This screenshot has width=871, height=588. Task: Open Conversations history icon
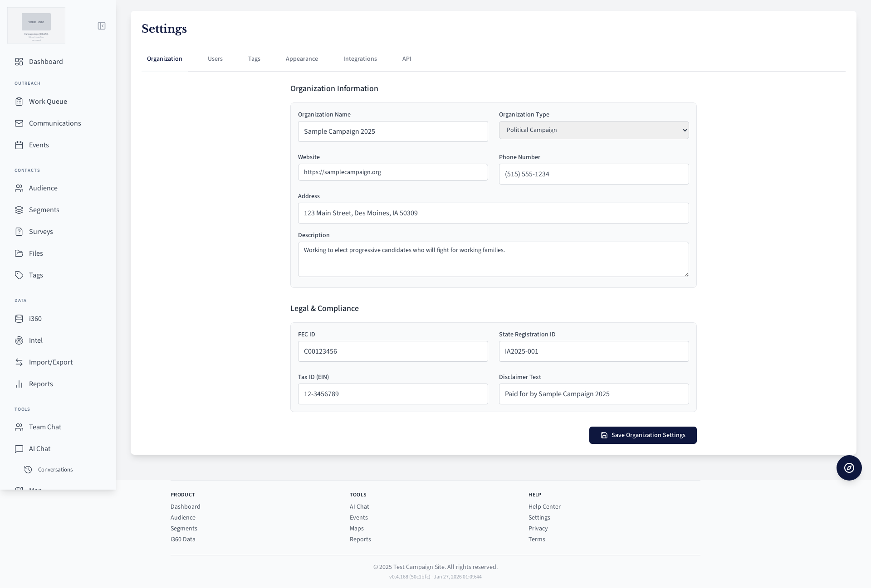pos(28,470)
